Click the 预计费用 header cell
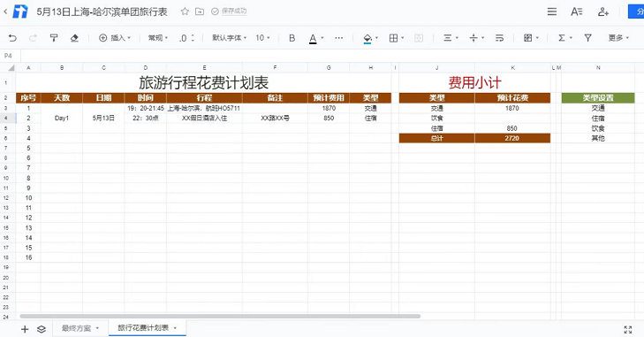644x337 pixels. (329, 98)
